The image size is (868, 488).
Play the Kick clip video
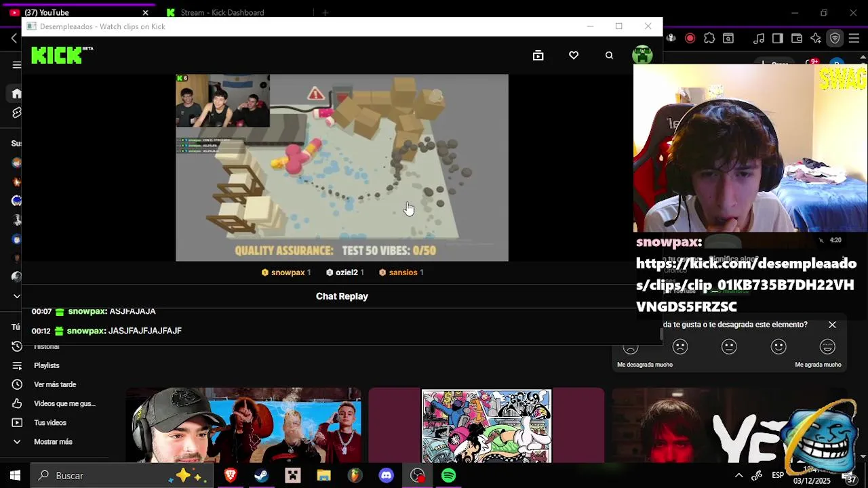342,167
